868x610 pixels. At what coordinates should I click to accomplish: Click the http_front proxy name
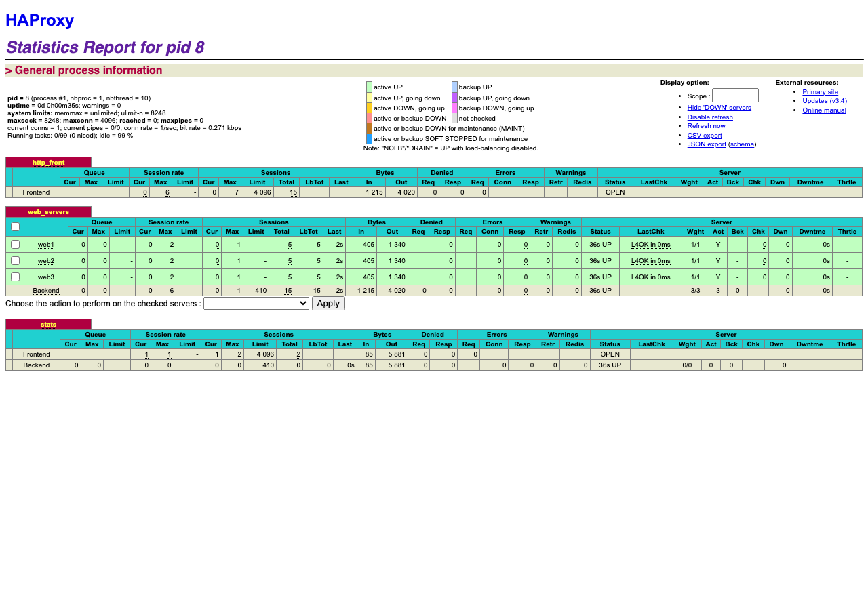[x=48, y=163]
